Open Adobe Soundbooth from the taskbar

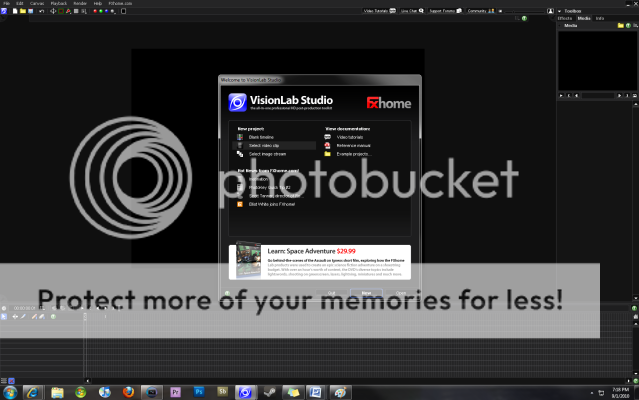pos(222,393)
